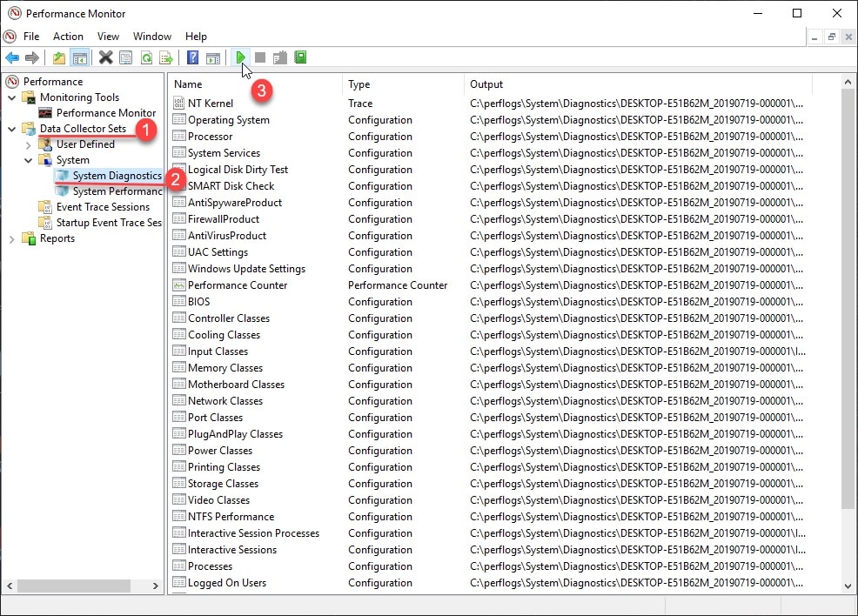This screenshot has height=616, width=858.
Task: Click the Reports folder icon
Action: point(29,238)
